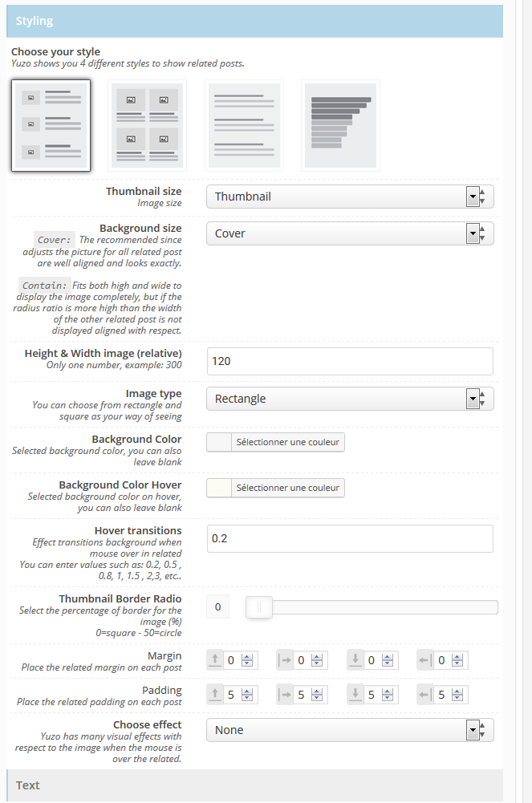Click the 'Cover:' code tag text
Screen dimensions: 532x803
(55, 240)
